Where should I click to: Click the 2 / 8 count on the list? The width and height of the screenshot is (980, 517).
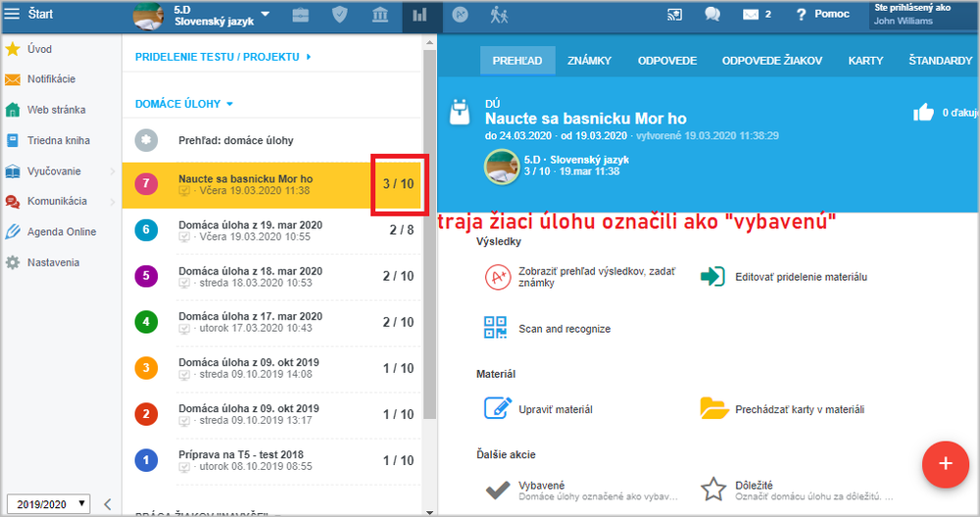pyautogui.click(x=402, y=230)
